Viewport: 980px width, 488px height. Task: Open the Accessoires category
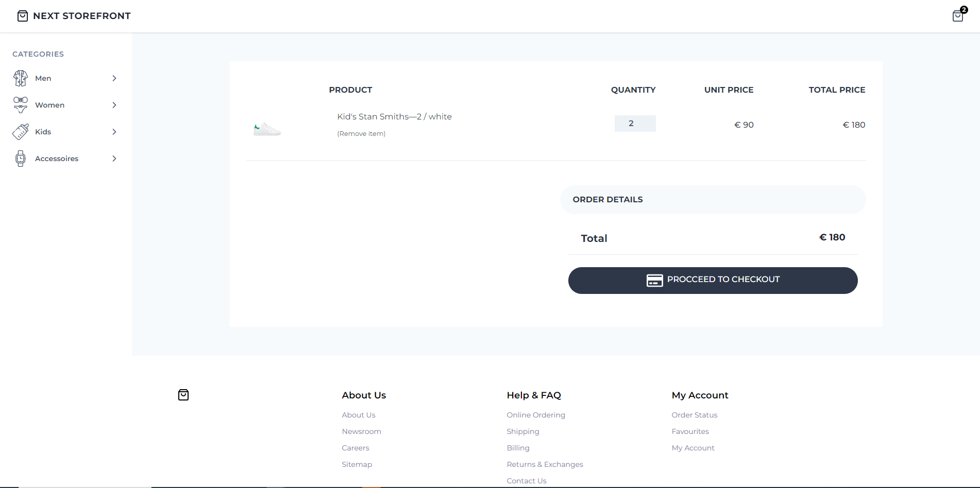[57, 159]
